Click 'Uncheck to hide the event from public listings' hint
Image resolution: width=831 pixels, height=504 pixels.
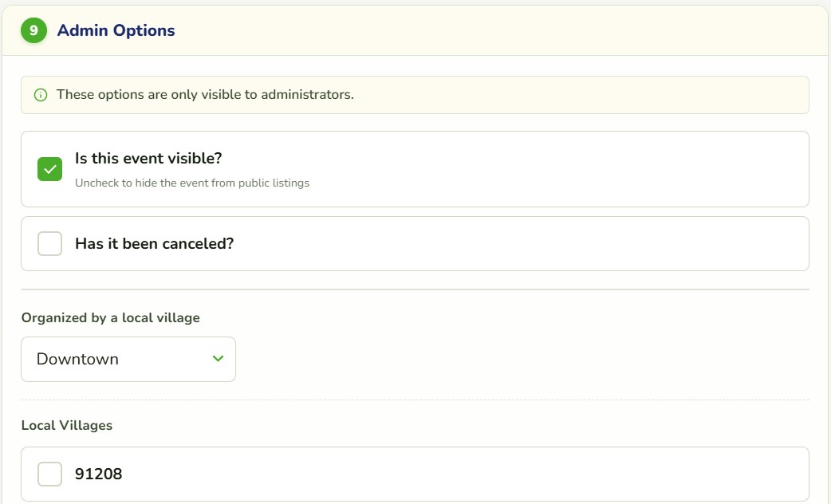click(192, 183)
